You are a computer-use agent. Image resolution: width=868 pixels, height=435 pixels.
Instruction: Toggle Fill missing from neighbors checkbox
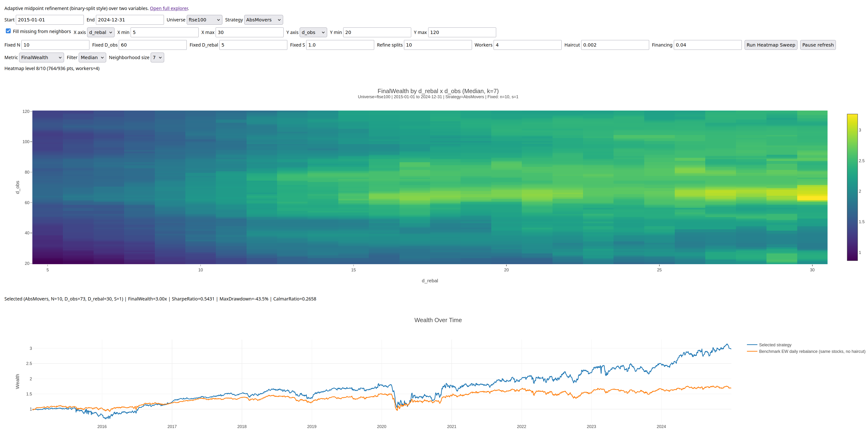(8, 31)
